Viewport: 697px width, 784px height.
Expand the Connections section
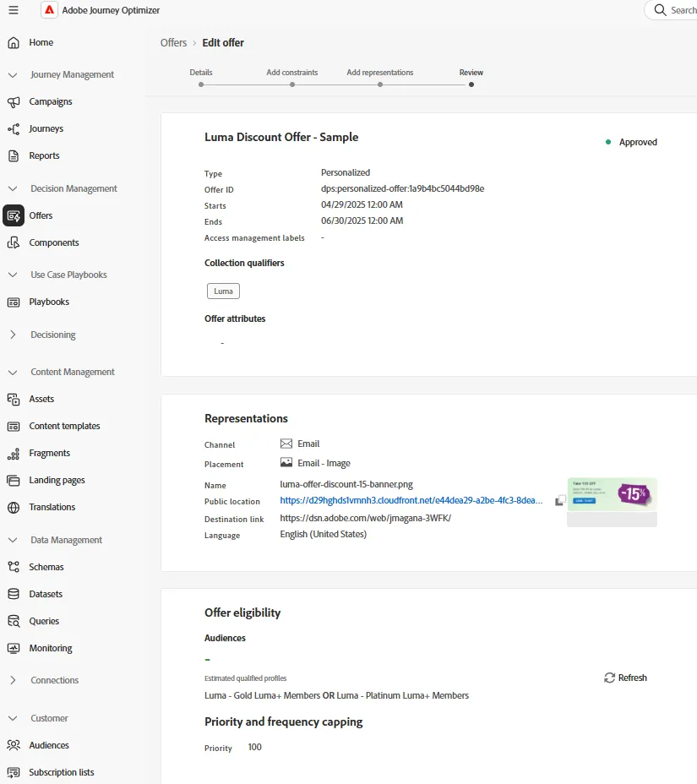click(x=13, y=680)
